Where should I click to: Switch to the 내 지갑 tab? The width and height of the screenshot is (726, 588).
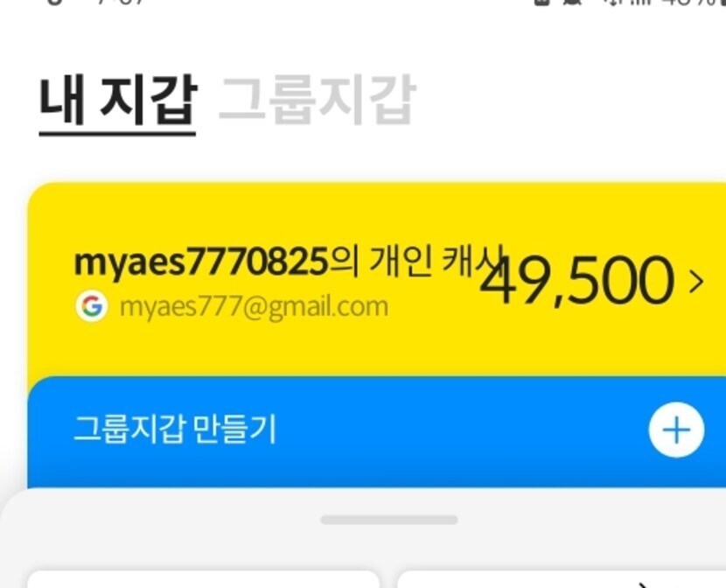coord(117,101)
